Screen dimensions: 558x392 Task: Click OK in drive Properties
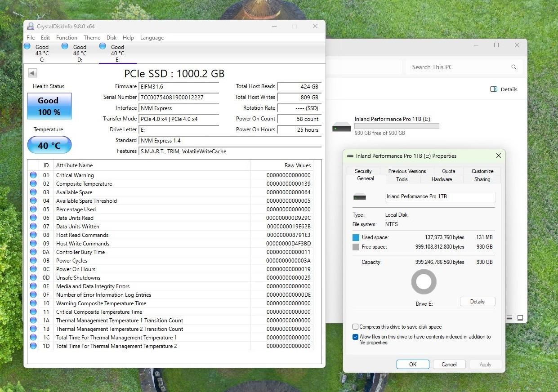coord(413,365)
